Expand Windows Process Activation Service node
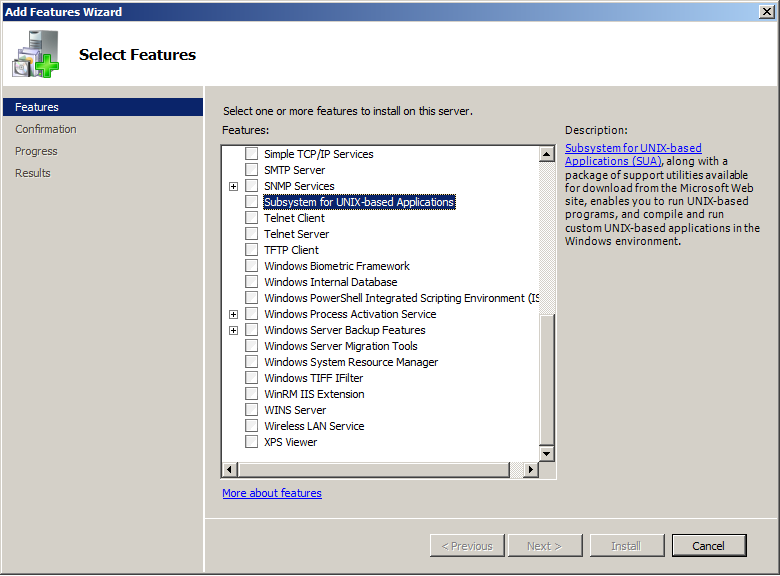This screenshot has width=780, height=576. [233, 314]
